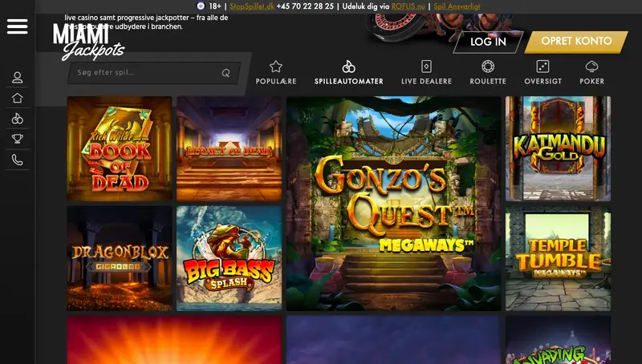Open the Oversigt category label
This screenshot has width=642, height=364.
click(x=543, y=82)
